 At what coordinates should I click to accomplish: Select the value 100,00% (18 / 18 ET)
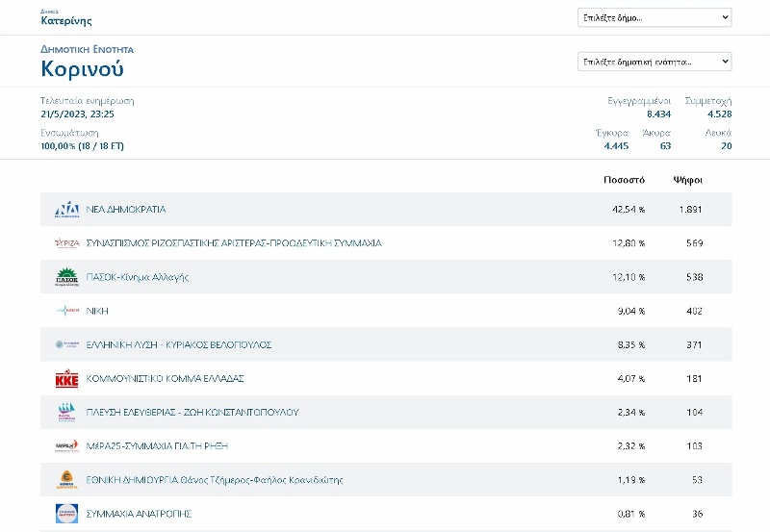point(83,146)
